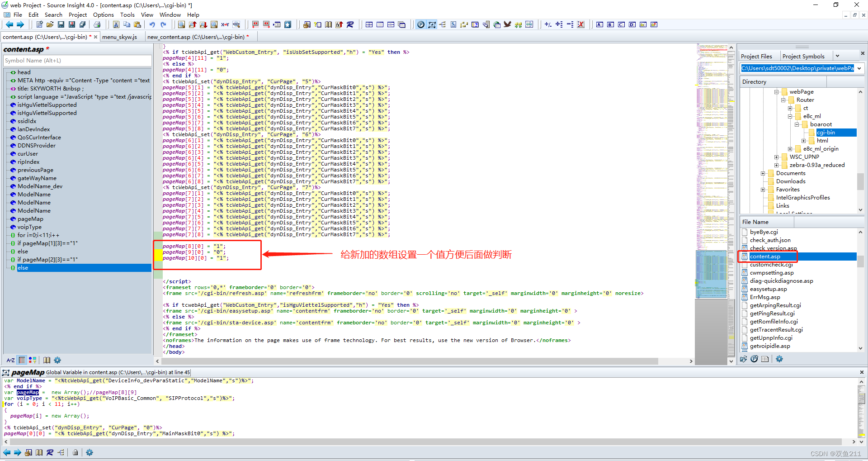The height and width of the screenshot is (461, 868).
Task: Click the Directory column header
Action: 783,81
